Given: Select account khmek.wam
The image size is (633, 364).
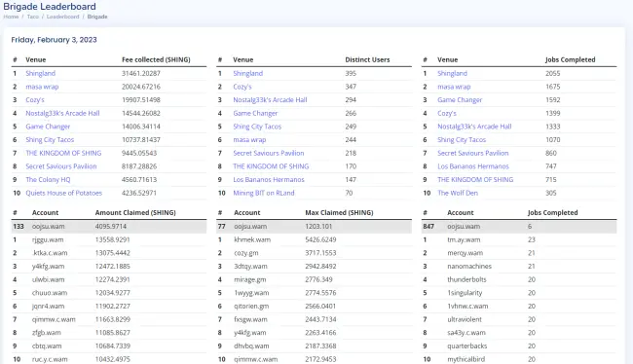Looking at the screenshot, I should 252,239.
